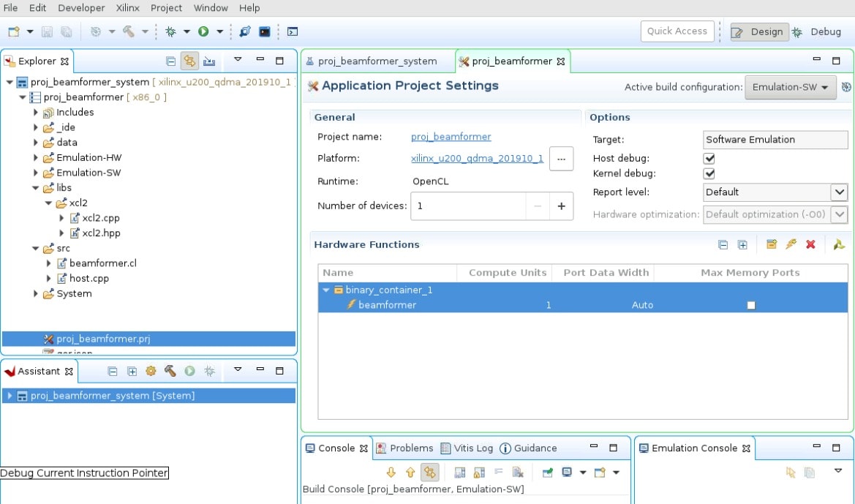The height and width of the screenshot is (504, 855).
Task: Open the Report level dropdown
Action: click(839, 192)
